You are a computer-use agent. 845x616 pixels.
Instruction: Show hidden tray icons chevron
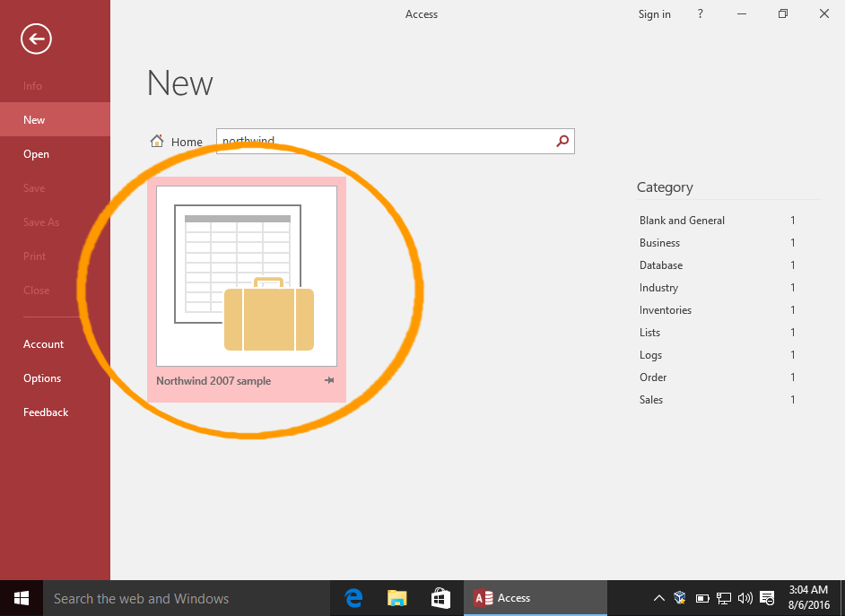[658, 598]
